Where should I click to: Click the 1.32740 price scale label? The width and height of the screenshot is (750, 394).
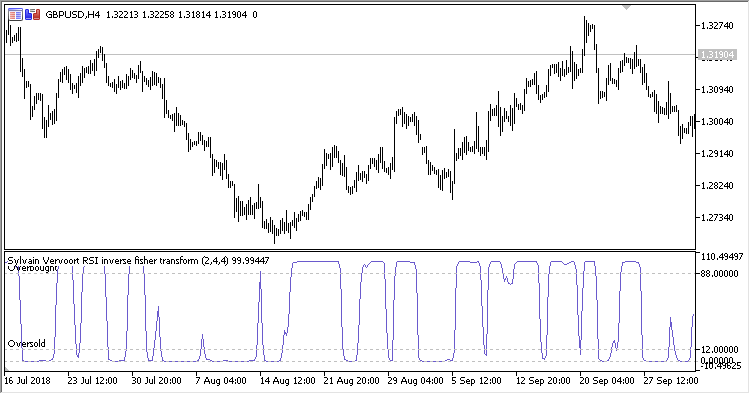coord(717,26)
